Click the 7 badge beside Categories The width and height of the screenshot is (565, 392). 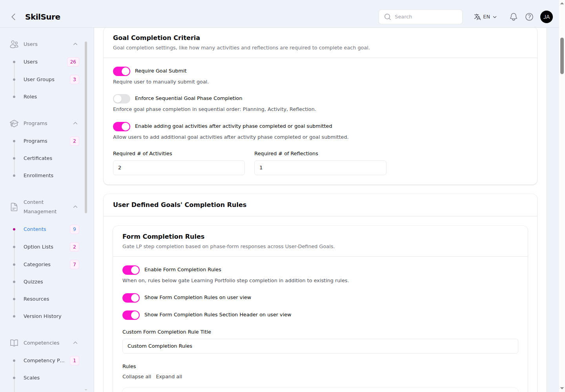click(75, 265)
